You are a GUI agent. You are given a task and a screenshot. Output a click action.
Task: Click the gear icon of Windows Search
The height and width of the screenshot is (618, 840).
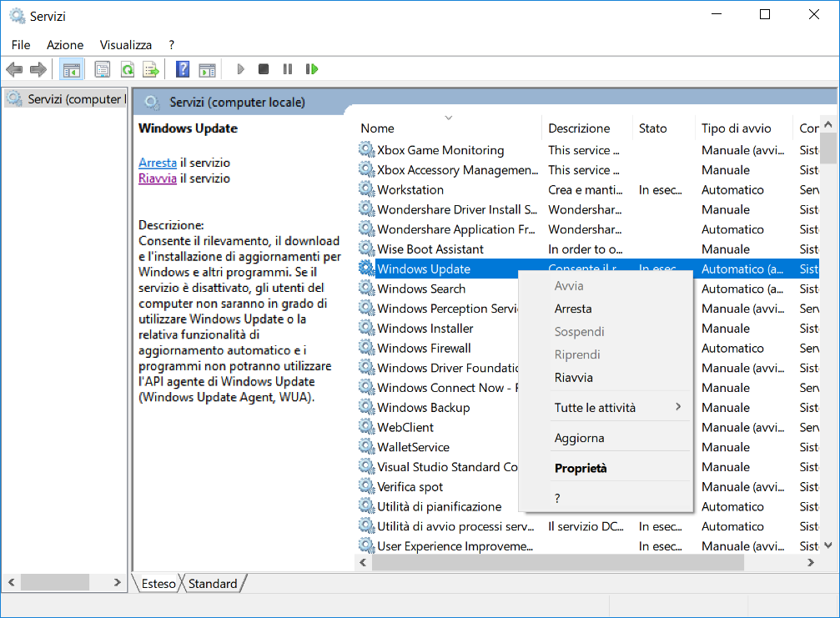tap(366, 288)
